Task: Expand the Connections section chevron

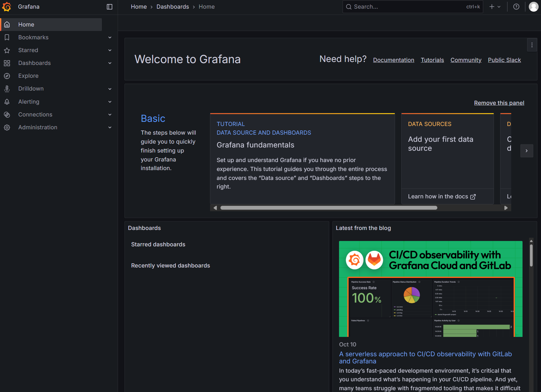Action: [110, 114]
